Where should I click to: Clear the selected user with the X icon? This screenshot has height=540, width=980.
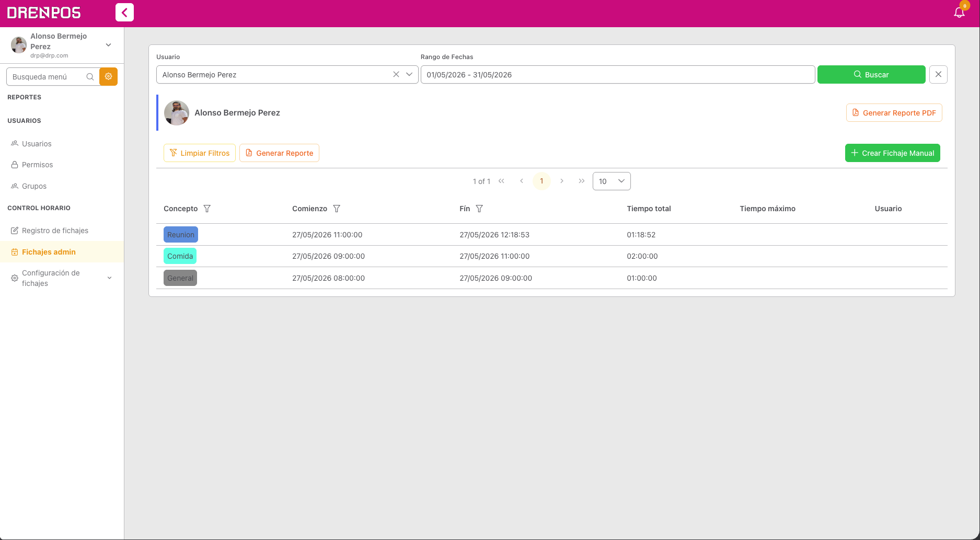click(x=396, y=74)
